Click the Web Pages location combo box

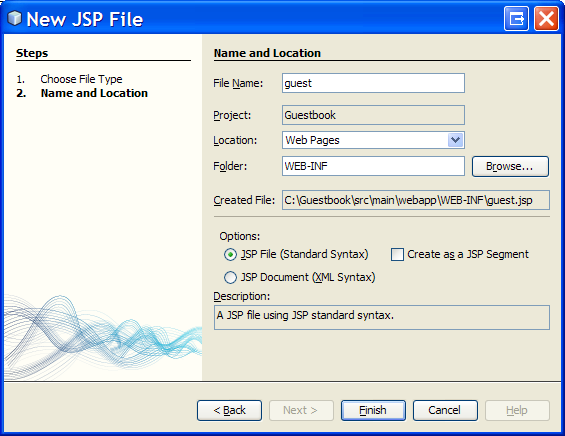tap(373, 140)
